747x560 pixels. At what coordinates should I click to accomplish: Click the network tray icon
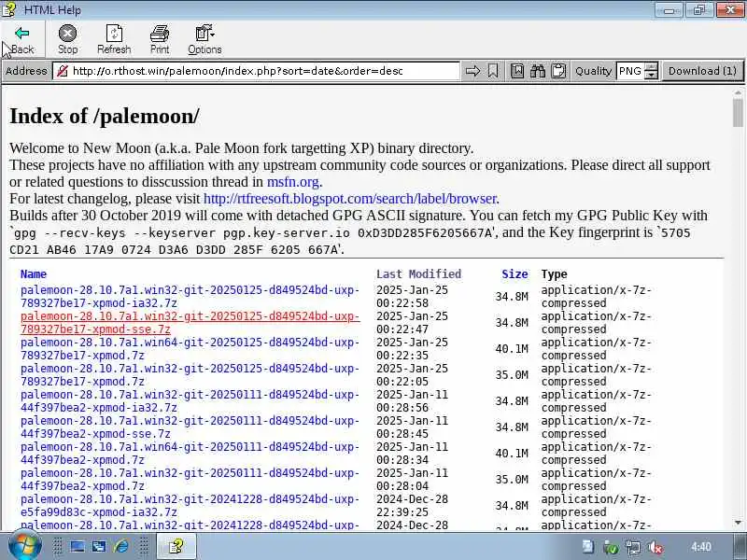click(x=633, y=547)
